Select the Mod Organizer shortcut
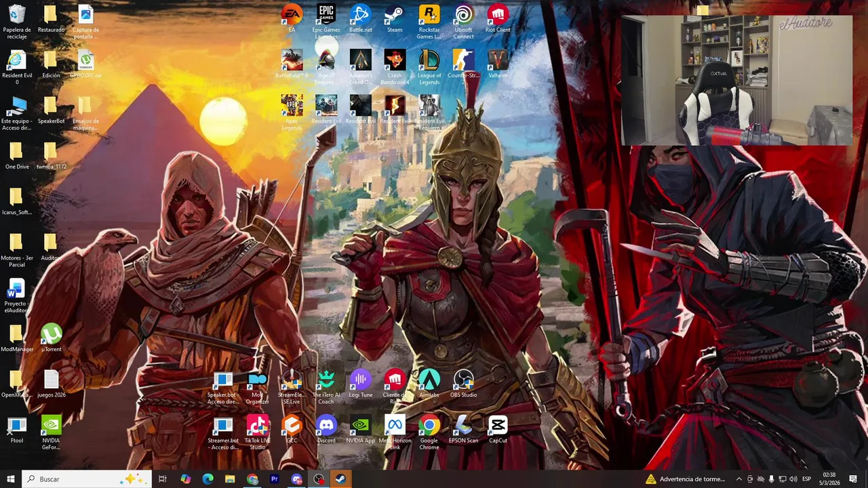The image size is (868, 488). pyautogui.click(x=257, y=386)
